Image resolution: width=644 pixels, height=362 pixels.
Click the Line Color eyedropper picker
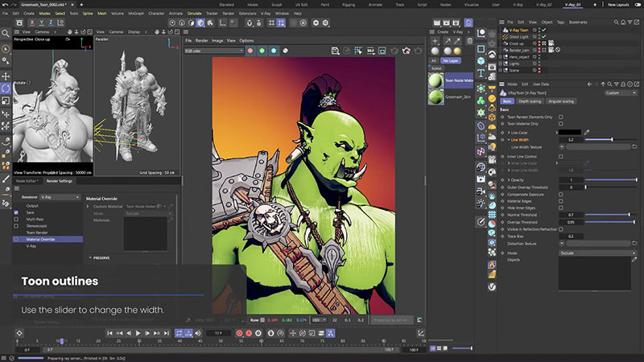[587, 132]
